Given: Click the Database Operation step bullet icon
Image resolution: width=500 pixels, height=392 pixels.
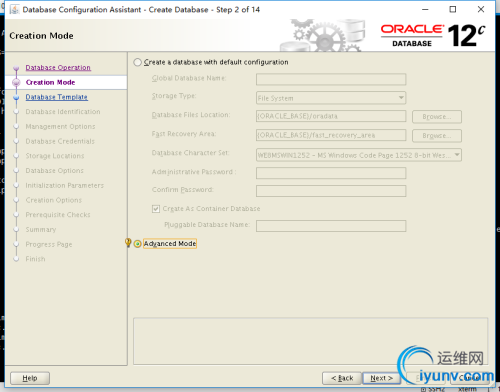Looking at the screenshot, I should click(16, 68).
